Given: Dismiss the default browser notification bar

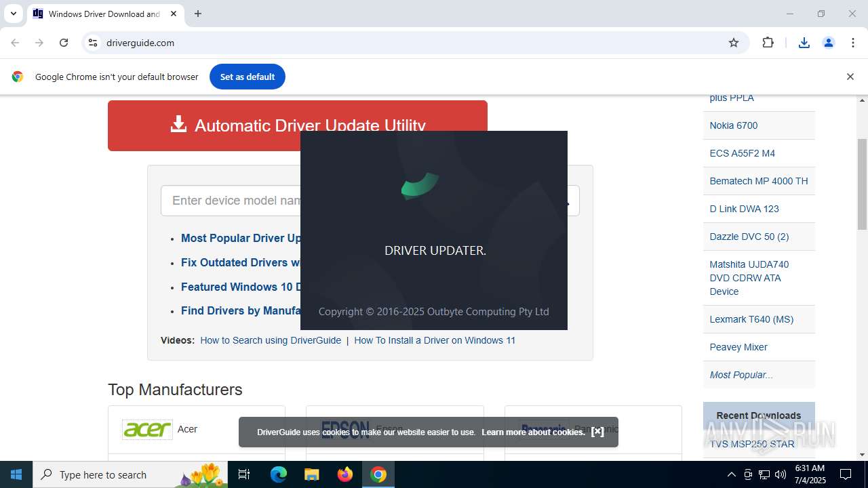Looking at the screenshot, I should [850, 77].
